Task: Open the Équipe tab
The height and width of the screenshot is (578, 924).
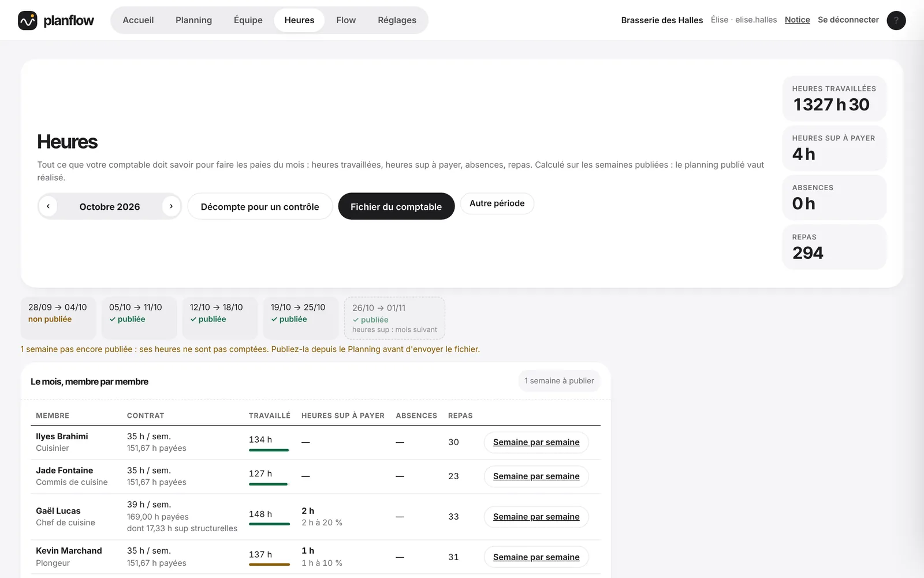Action: [x=248, y=20]
